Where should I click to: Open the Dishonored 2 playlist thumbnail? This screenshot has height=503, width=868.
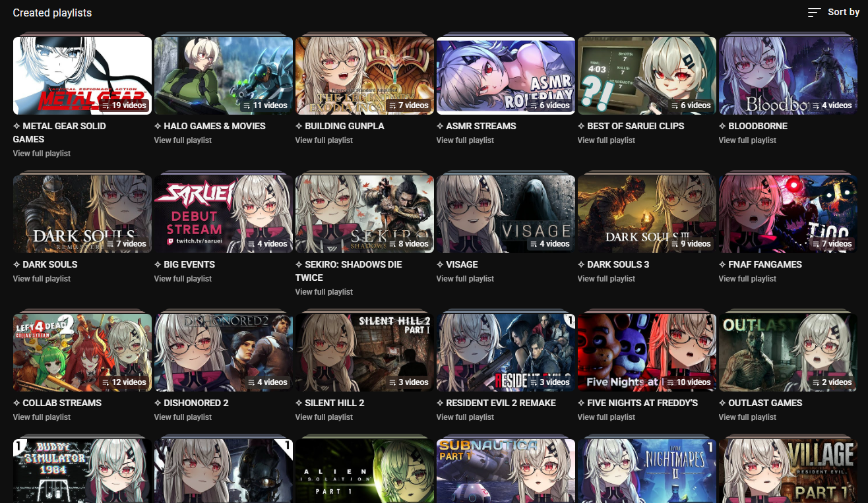click(x=224, y=353)
